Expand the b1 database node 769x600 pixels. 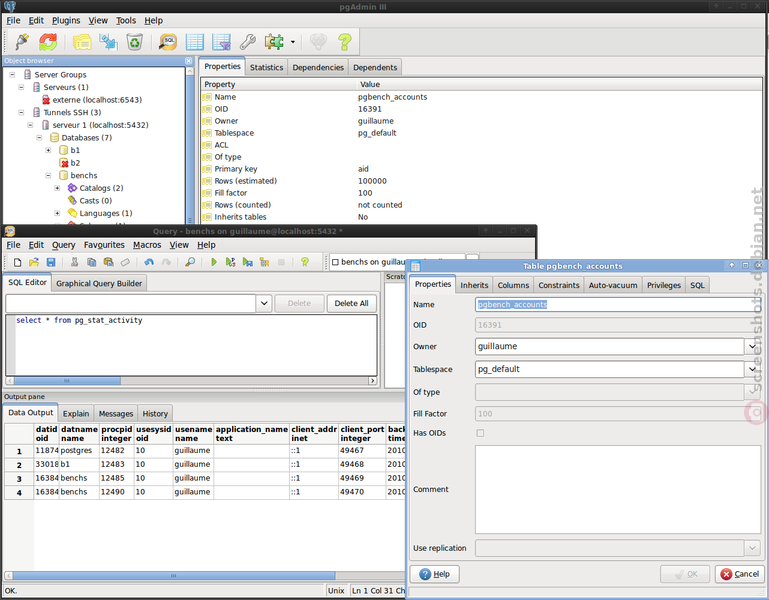tap(48, 150)
